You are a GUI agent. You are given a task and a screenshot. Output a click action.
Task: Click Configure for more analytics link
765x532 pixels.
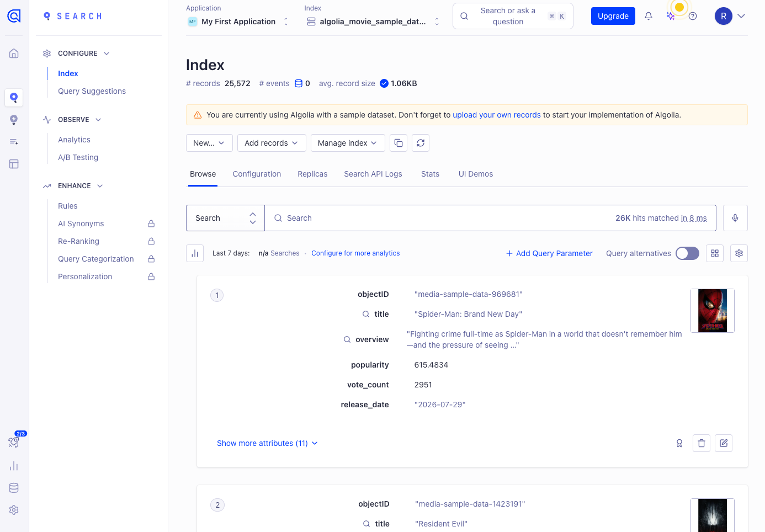(355, 253)
